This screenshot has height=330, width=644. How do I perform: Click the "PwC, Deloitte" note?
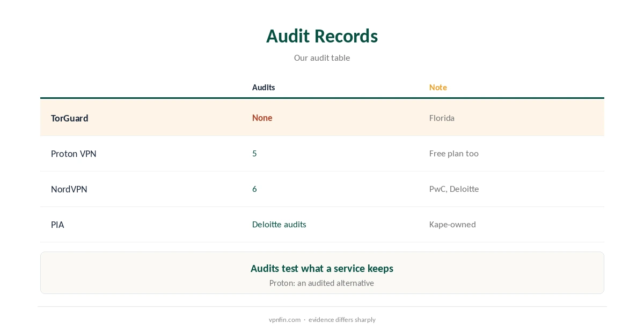click(x=454, y=189)
